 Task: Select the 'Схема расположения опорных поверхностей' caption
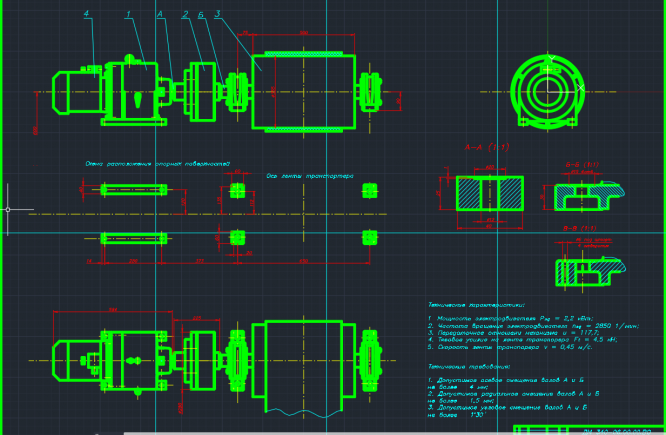(158, 164)
